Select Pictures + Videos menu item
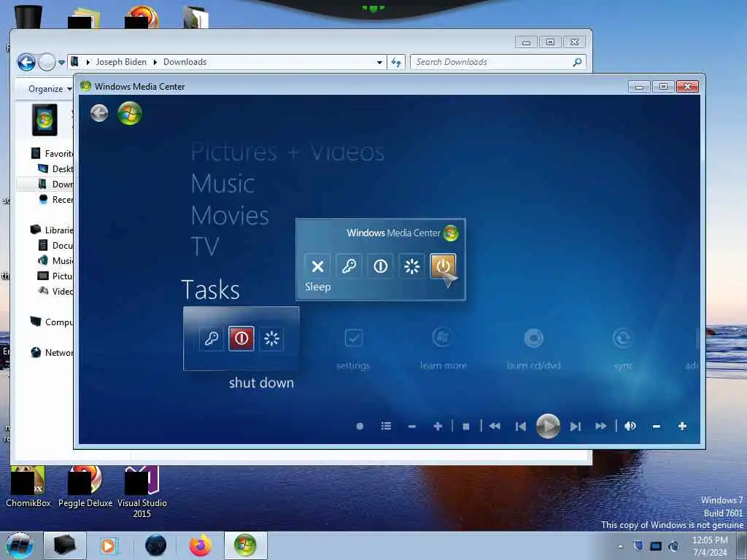 (x=287, y=152)
